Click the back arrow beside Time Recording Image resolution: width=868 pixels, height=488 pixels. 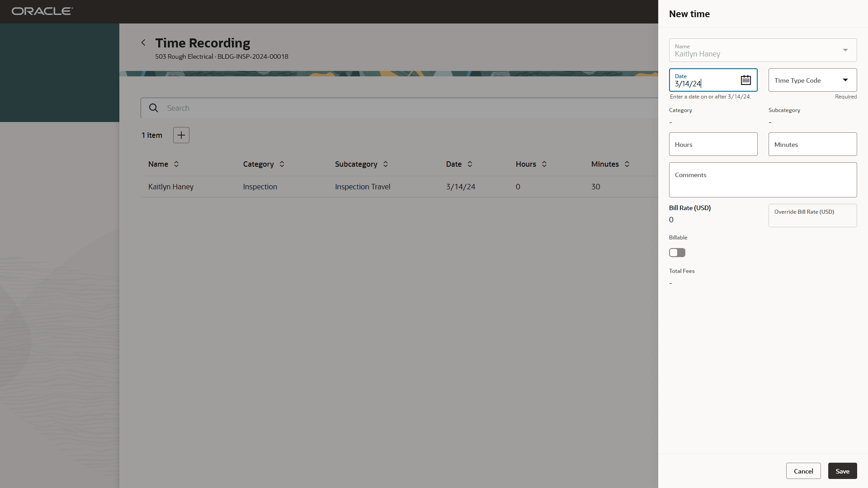[143, 42]
